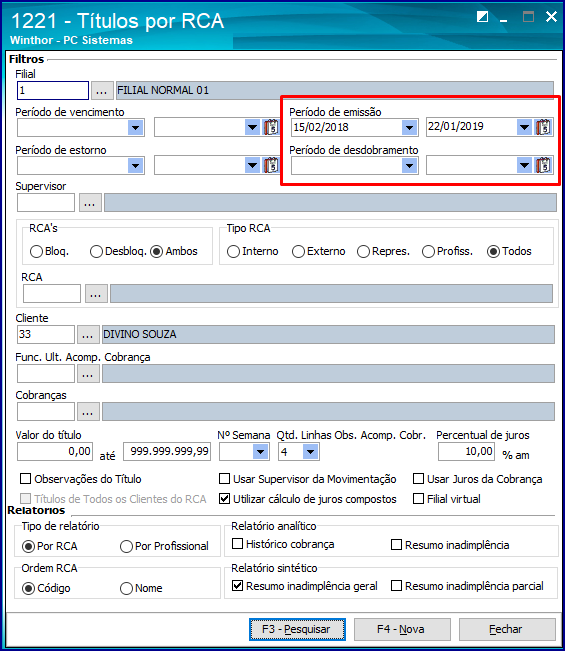Click the restore-size icon in title bar
Viewport: 565px width, 651px height.
pos(482,17)
